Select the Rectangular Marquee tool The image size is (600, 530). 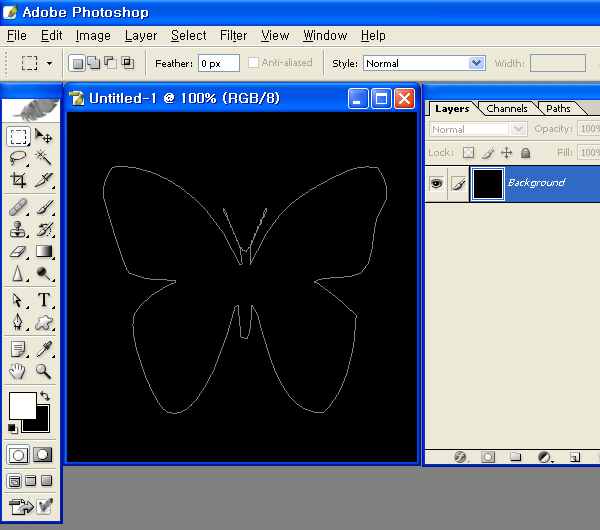point(18,136)
